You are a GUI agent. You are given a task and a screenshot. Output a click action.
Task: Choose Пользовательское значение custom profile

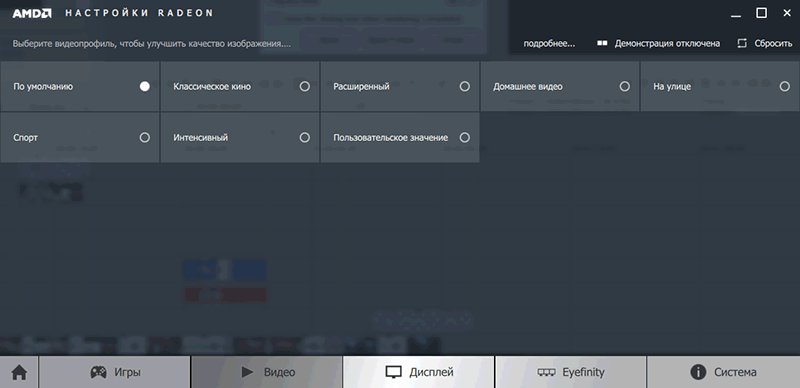tap(399, 137)
